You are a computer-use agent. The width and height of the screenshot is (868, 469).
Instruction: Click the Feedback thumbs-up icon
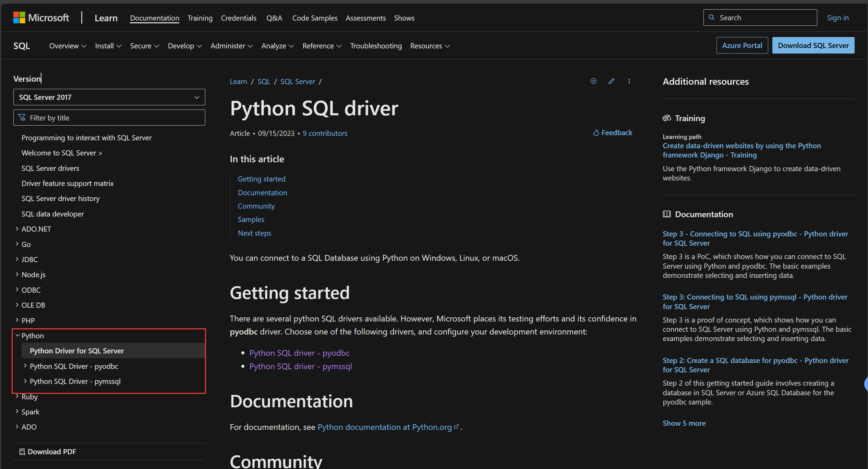pyautogui.click(x=596, y=133)
